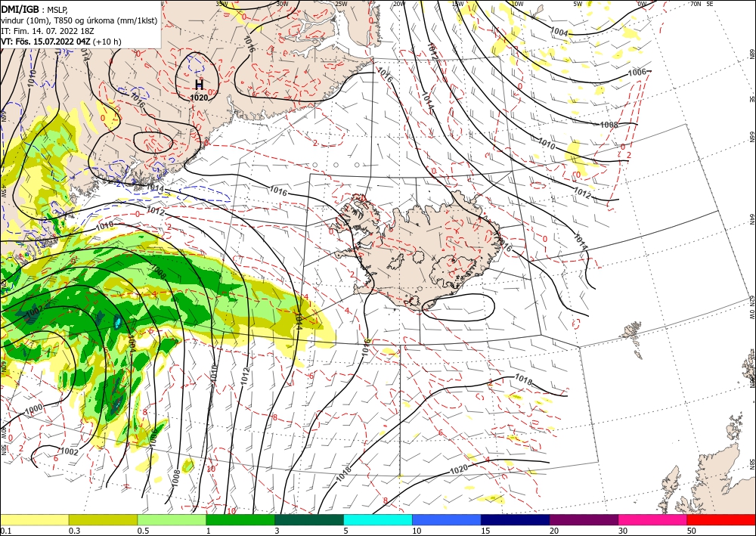756x536 pixels.
Task: Click the pink 30–50 legend swatch
Action: click(653, 519)
